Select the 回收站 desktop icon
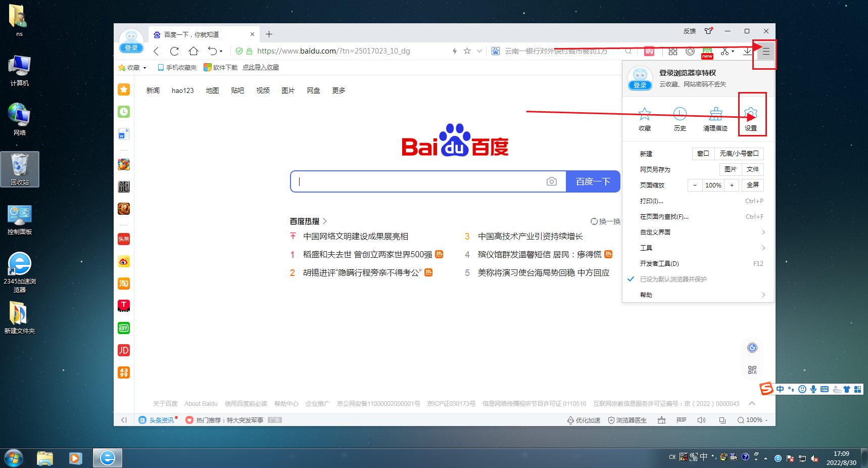The height and width of the screenshot is (468, 868). [20, 169]
